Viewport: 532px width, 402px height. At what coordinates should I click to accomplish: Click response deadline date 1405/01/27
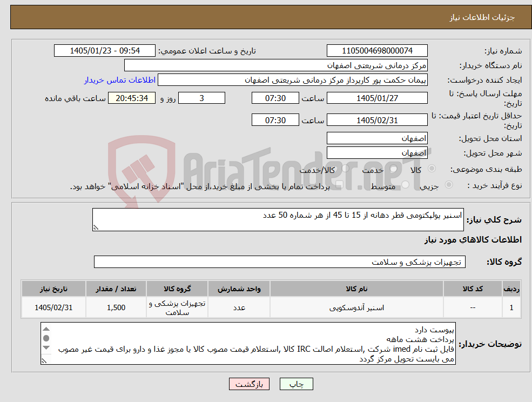(x=377, y=98)
